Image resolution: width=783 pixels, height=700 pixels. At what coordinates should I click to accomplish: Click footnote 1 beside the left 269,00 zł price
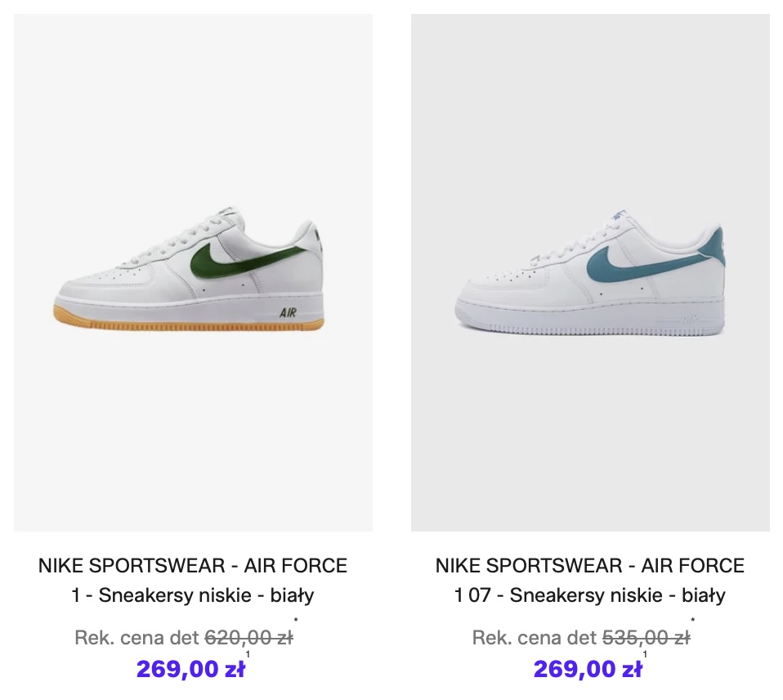click(248, 654)
